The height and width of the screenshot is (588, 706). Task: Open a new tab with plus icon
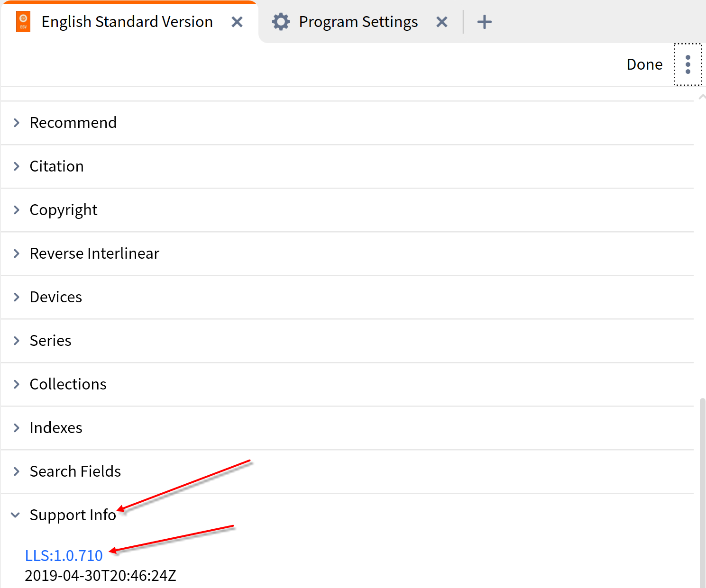click(485, 22)
